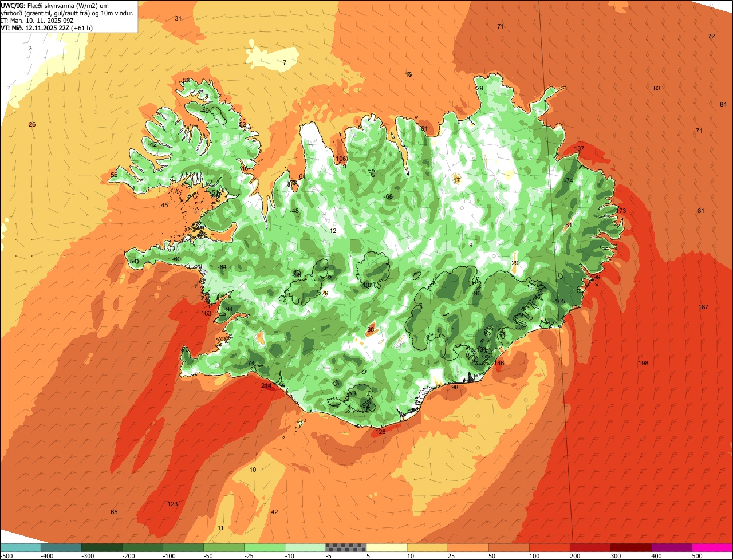733x560 pixels.
Task: Click the 198 value in the red sea area
Action: tap(643, 364)
